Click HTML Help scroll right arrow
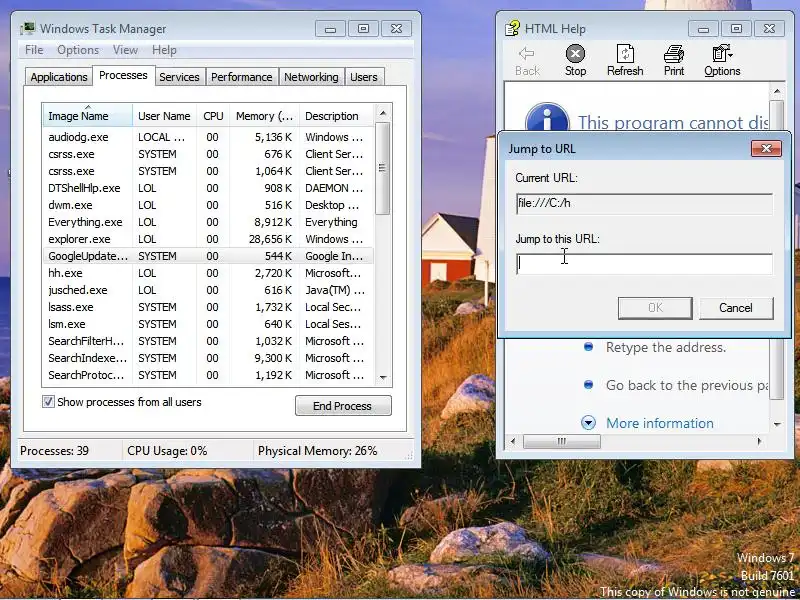Screen dimensions: 800x600 [760, 441]
